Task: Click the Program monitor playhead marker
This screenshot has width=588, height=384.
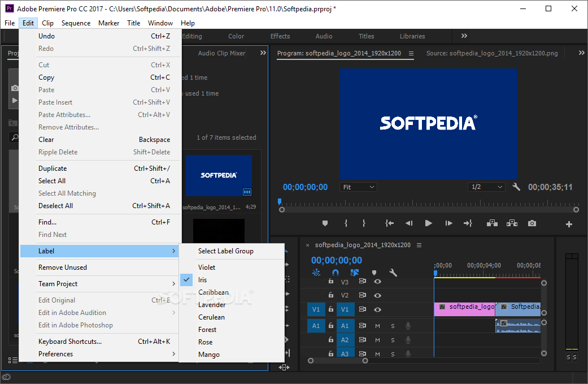Action: [x=280, y=202]
